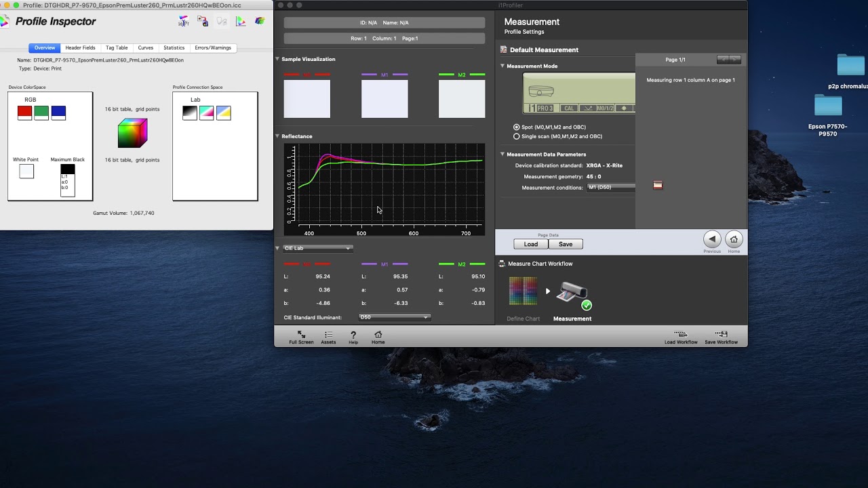Click the M1 sample visualization patch
Image resolution: width=868 pixels, height=488 pixels.
point(384,99)
